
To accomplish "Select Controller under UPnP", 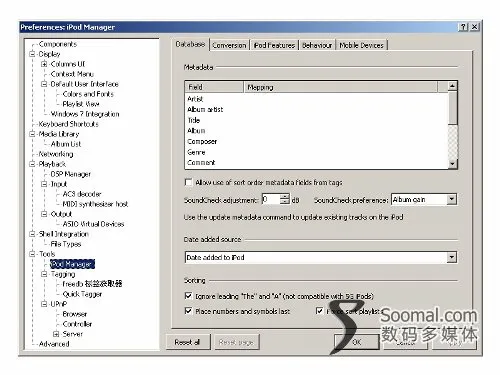I will (77, 324).
